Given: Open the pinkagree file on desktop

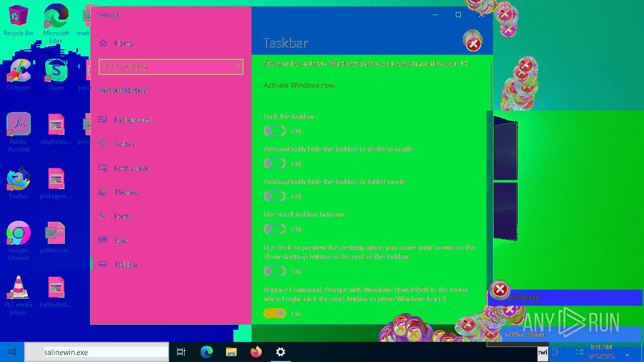Looking at the screenshot, I should coord(56,183).
